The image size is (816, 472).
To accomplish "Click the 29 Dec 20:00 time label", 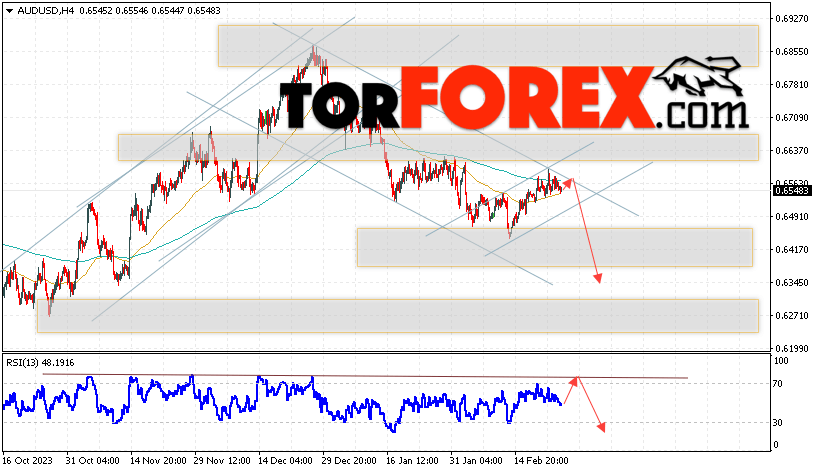I will click(349, 461).
